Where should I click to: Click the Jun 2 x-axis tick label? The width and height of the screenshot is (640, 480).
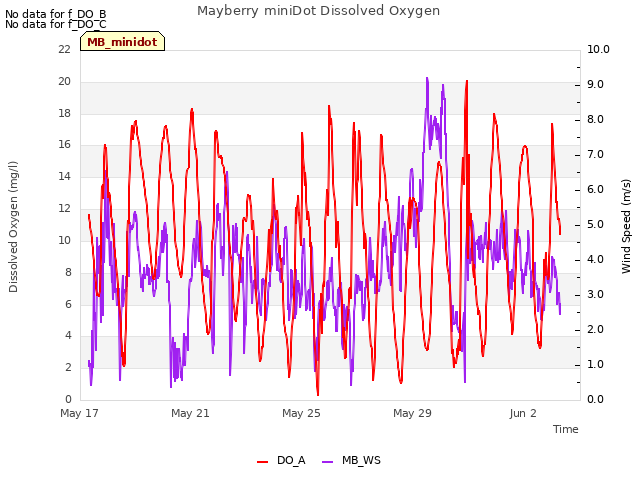[x=523, y=413]
